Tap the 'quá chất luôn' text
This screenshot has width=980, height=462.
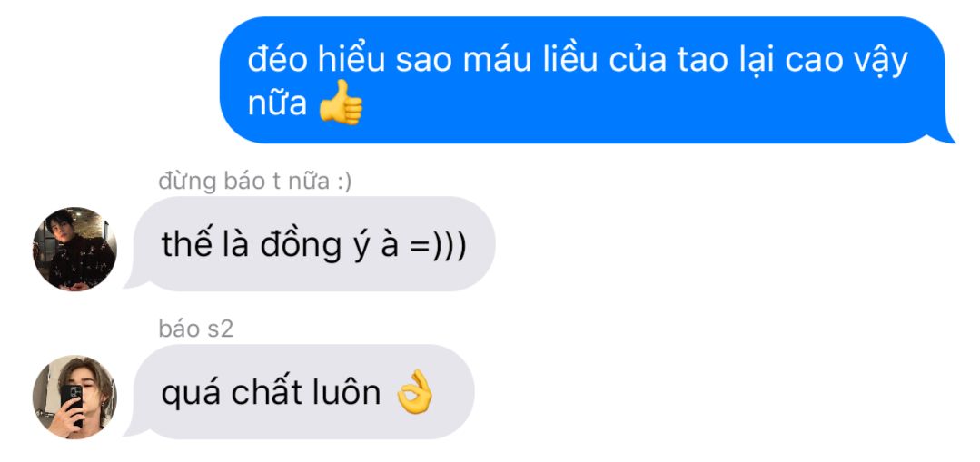pyautogui.click(x=272, y=393)
